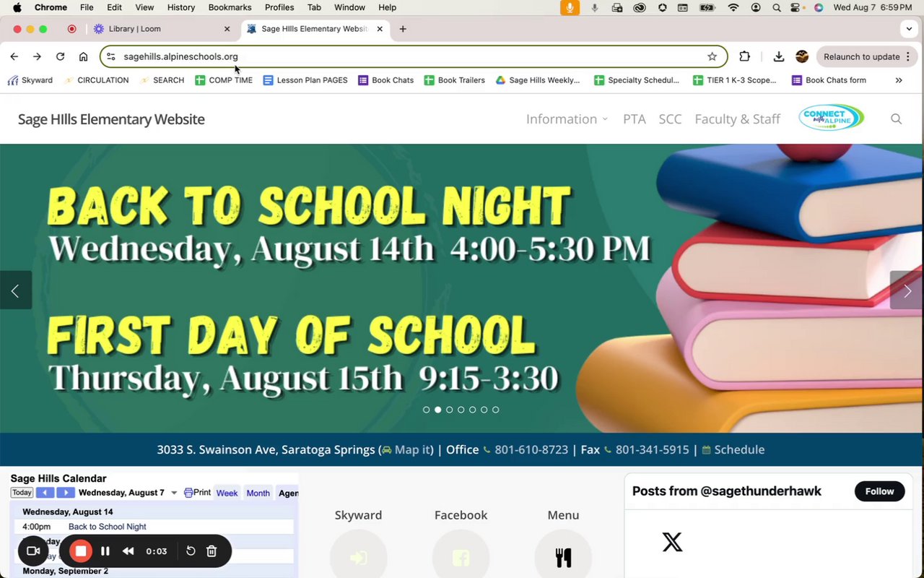Open the Book Trailers bookmark

click(454, 80)
